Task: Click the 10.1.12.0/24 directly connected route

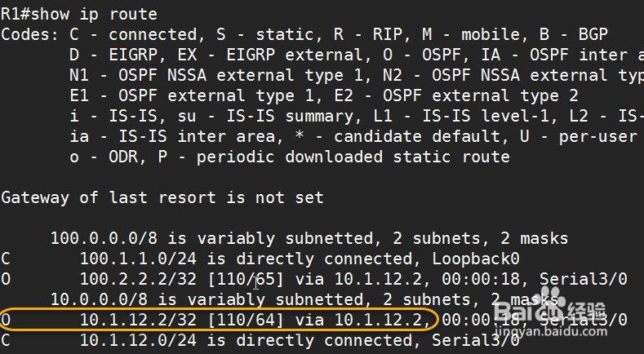Action: tap(132, 340)
